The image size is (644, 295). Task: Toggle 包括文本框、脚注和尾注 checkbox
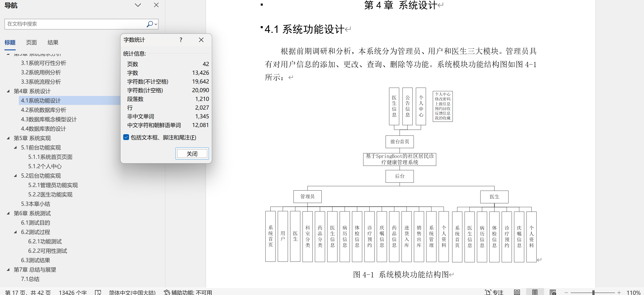[126, 137]
